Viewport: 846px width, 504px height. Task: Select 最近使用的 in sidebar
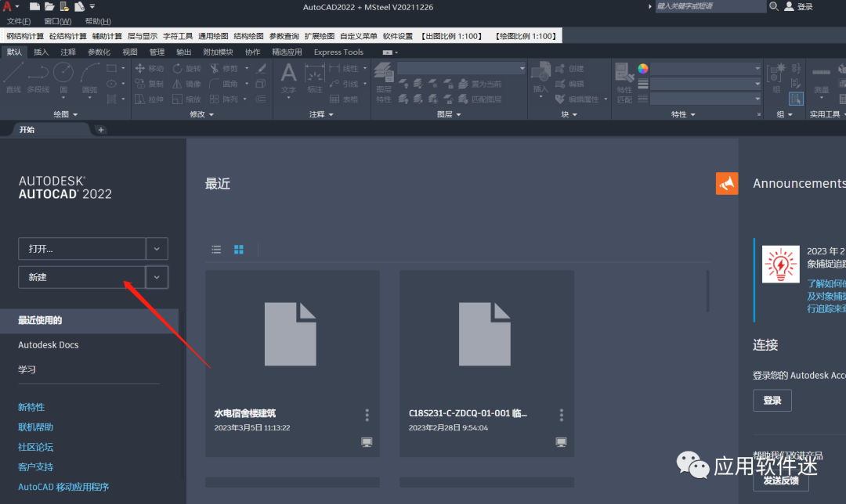point(89,320)
